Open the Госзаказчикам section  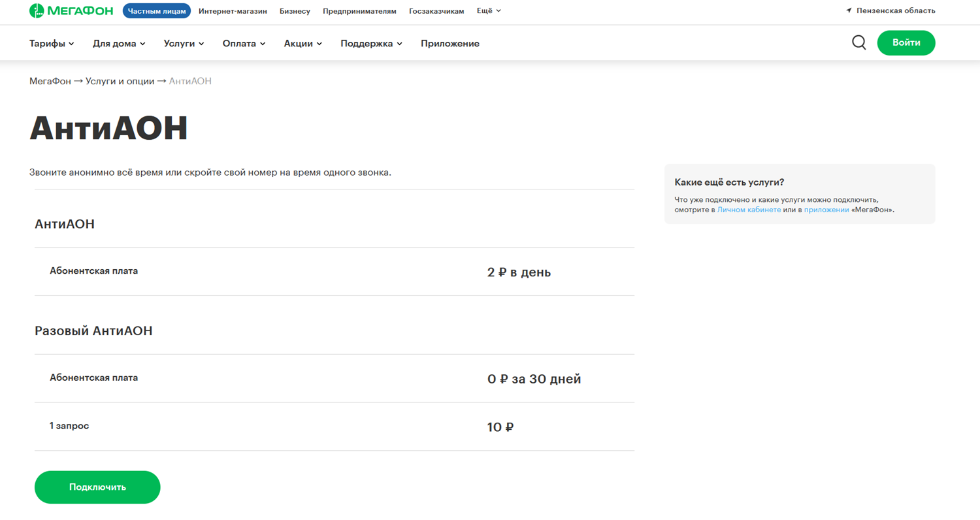coord(436,11)
